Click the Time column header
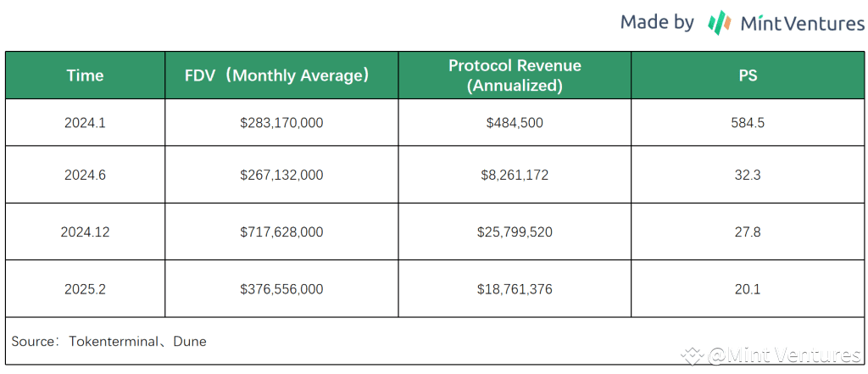This screenshot has width=868, height=374. click(85, 75)
